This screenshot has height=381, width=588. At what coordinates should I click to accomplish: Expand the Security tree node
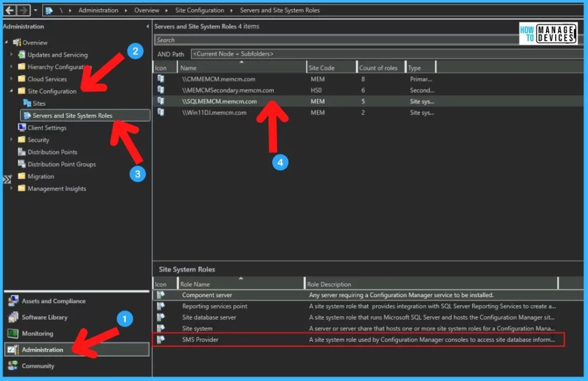11,139
